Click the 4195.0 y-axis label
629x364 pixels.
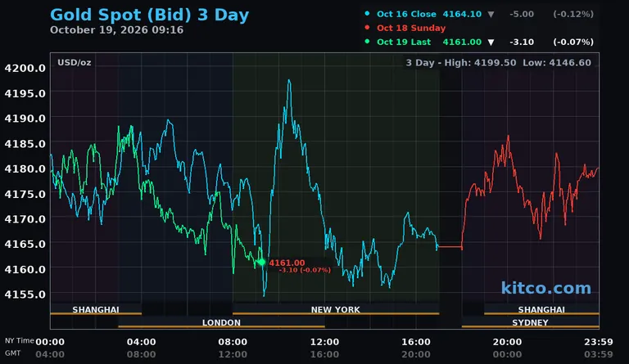25,94
